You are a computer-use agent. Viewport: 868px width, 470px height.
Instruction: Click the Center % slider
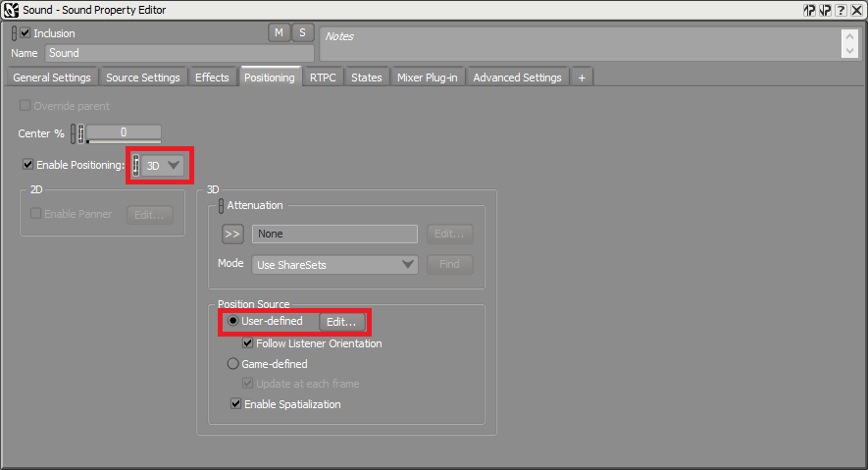[x=124, y=132]
